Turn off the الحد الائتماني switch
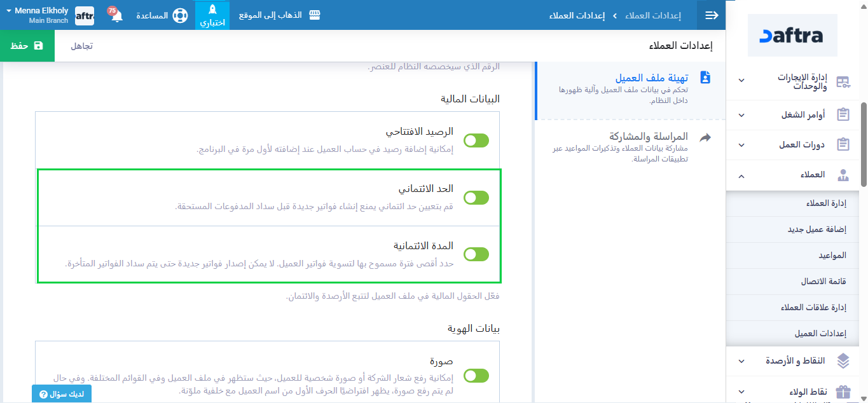Viewport: 868px width, 403px height. [476, 198]
